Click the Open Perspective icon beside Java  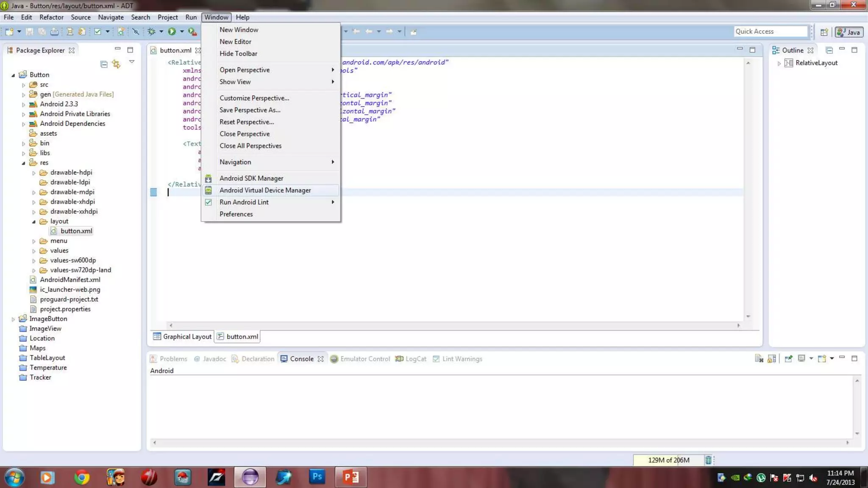point(824,32)
